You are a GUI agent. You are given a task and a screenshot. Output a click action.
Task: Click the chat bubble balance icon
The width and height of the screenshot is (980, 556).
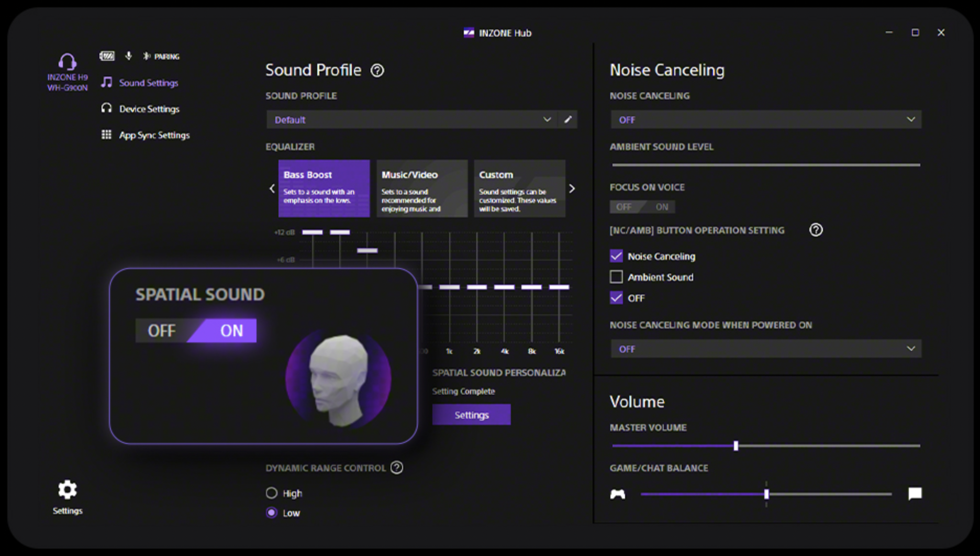(915, 493)
